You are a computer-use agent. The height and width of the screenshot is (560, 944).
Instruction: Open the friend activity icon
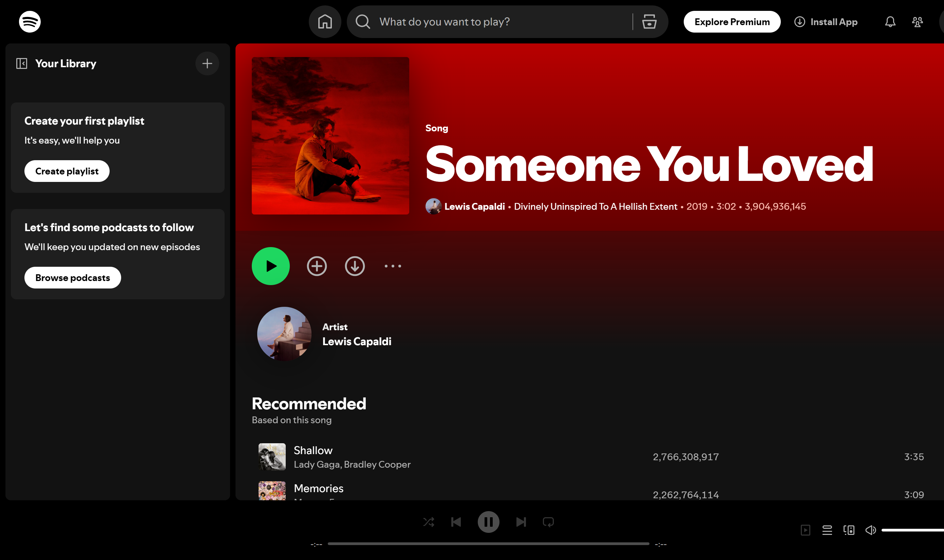coord(917,21)
